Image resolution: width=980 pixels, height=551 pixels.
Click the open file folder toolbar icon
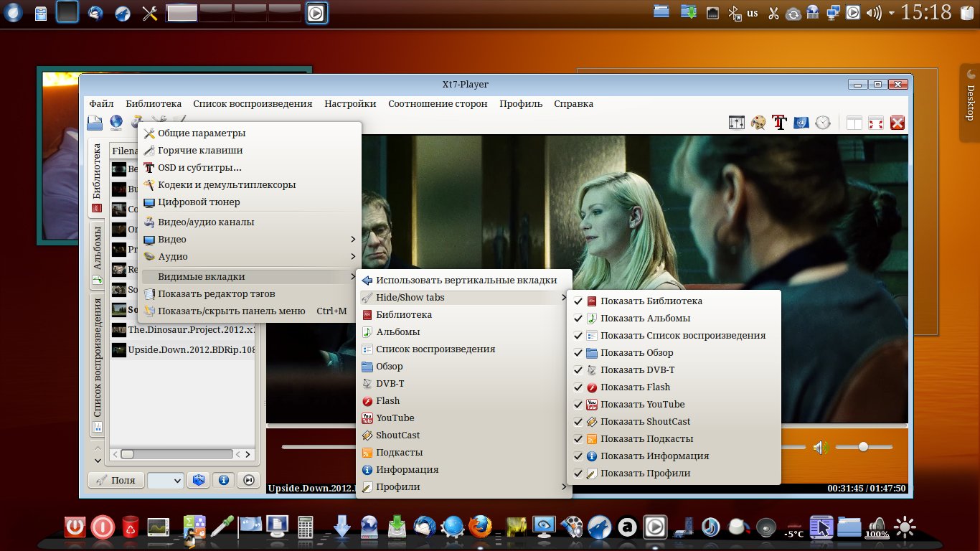[x=95, y=123]
